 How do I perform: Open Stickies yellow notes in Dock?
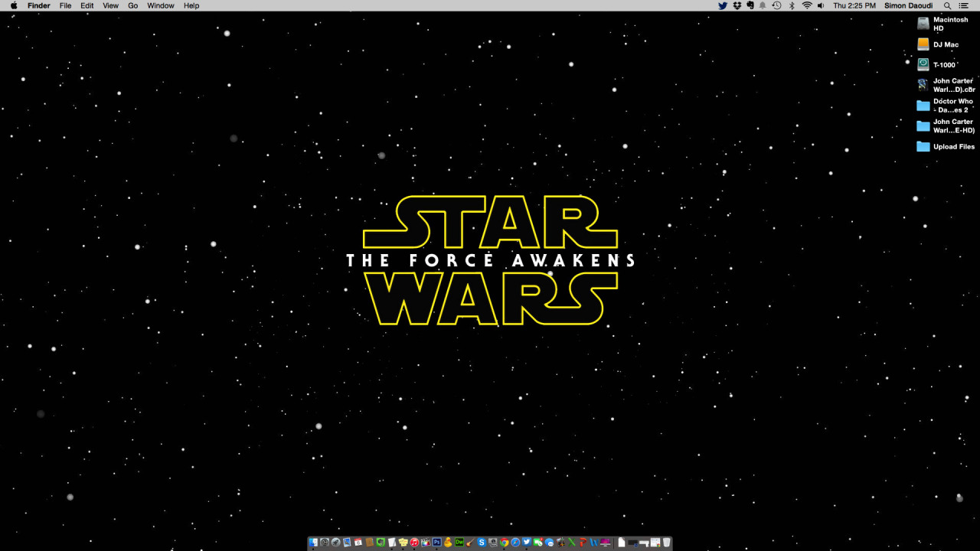(403, 542)
